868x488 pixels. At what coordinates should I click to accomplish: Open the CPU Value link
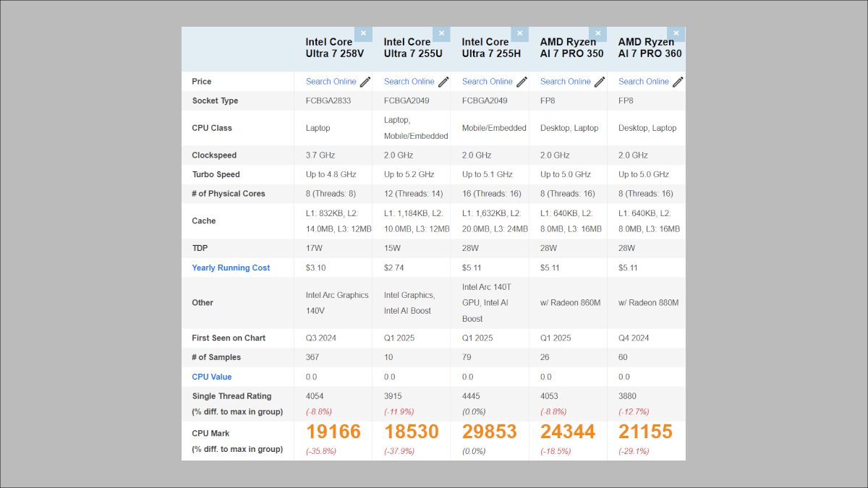[212, 377]
